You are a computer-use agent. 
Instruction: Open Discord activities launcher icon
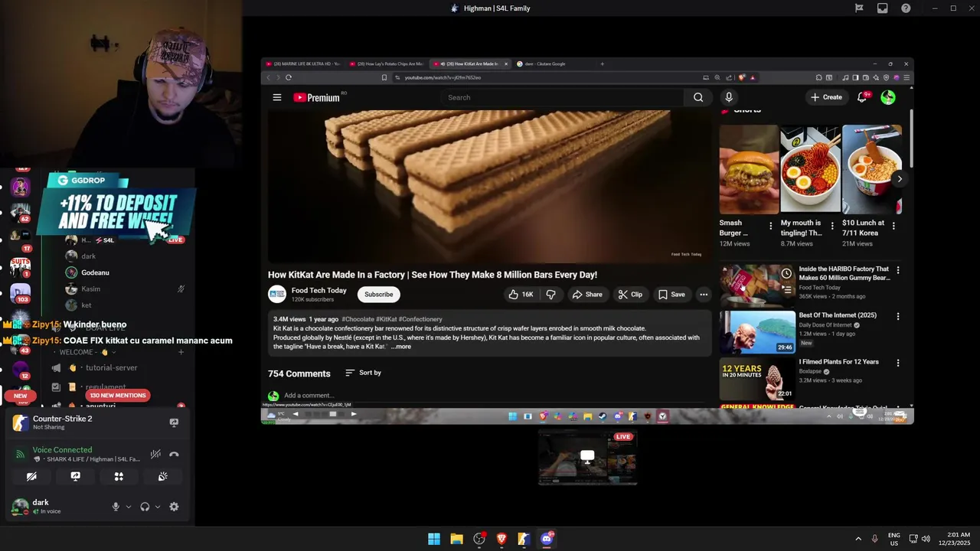(x=119, y=476)
